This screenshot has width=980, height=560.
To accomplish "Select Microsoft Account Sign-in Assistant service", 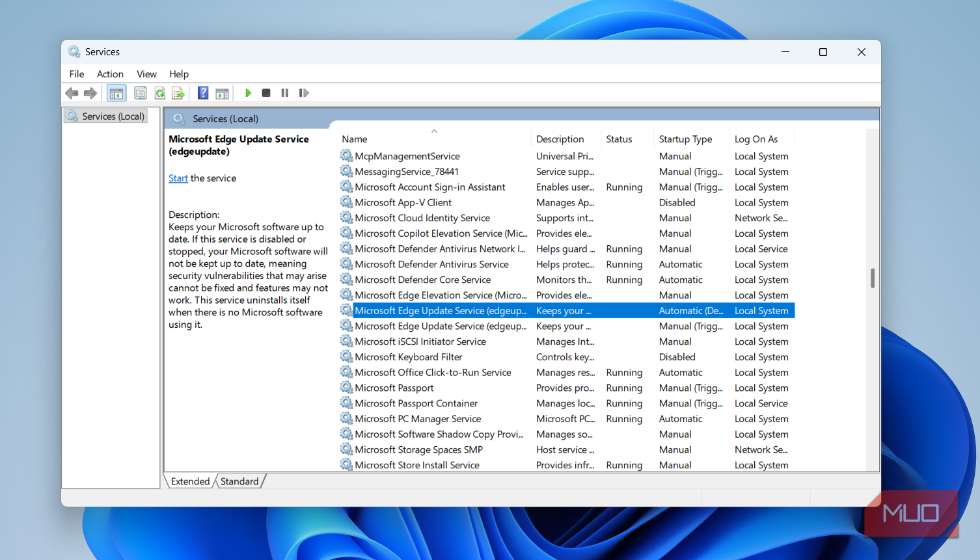I will pyautogui.click(x=566, y=187).
